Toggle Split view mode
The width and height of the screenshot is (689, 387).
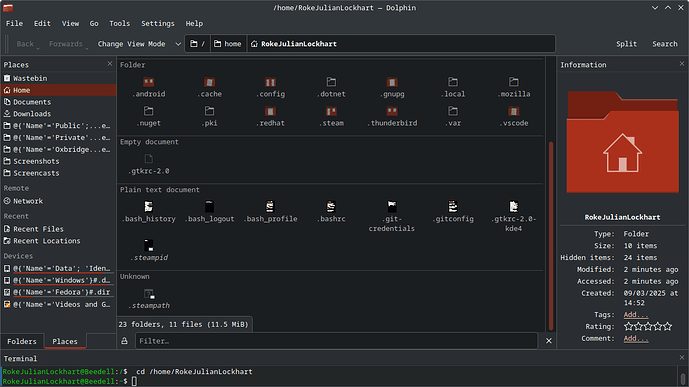pyautogui.click(x=626, y=44)
